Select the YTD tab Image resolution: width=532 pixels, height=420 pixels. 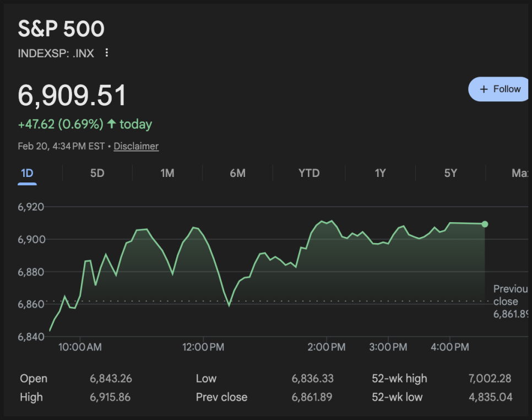point(309,173)
